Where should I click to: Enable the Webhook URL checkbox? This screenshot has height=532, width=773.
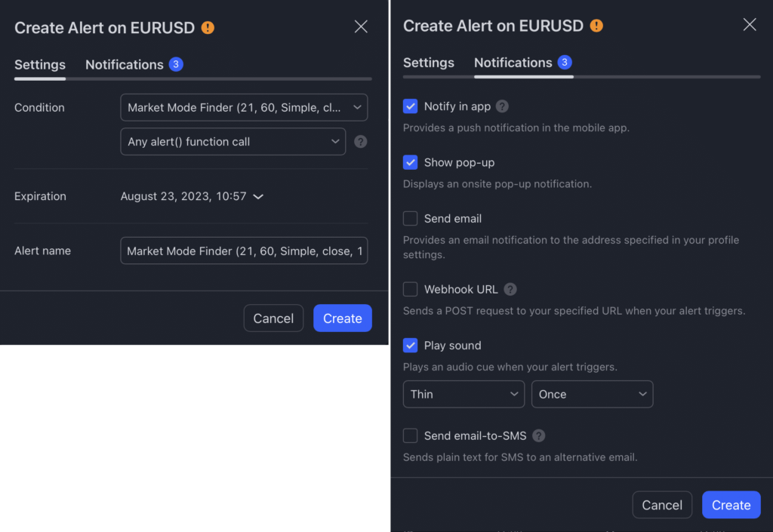(411, 289)
